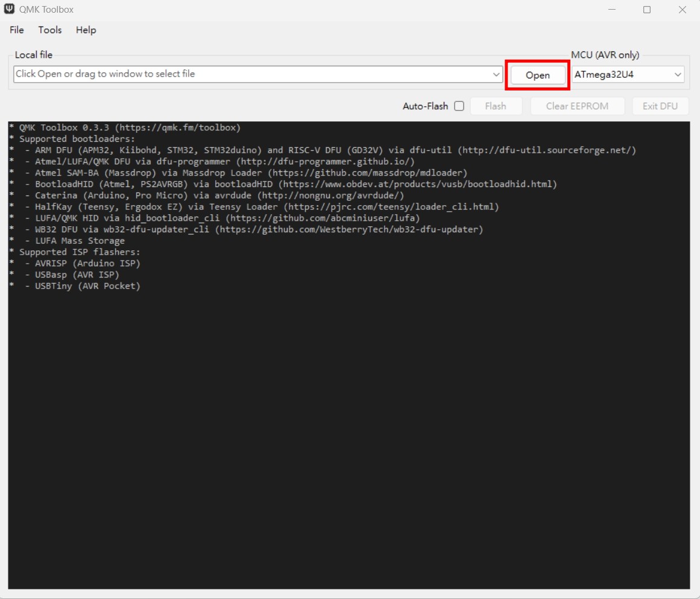Image resolution: width=700 pixels, height=599 pixels.
Task: Click the HalfKay Teensy Loader log line
Action: (254, 207)
